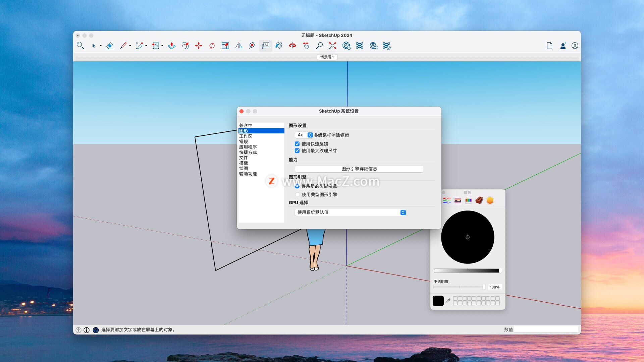This screenshot has width=644, height=362.
Task: Click the new document page icon
Action: [x=549, y=46]
